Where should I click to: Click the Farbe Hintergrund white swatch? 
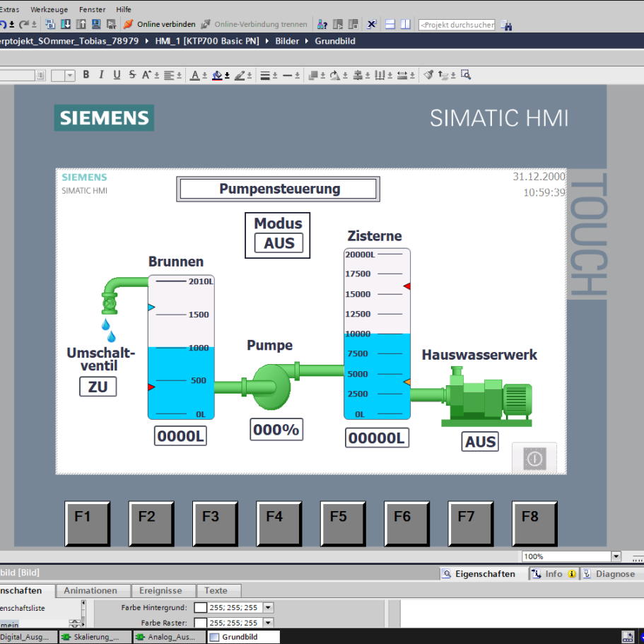[x=200, y=607]
